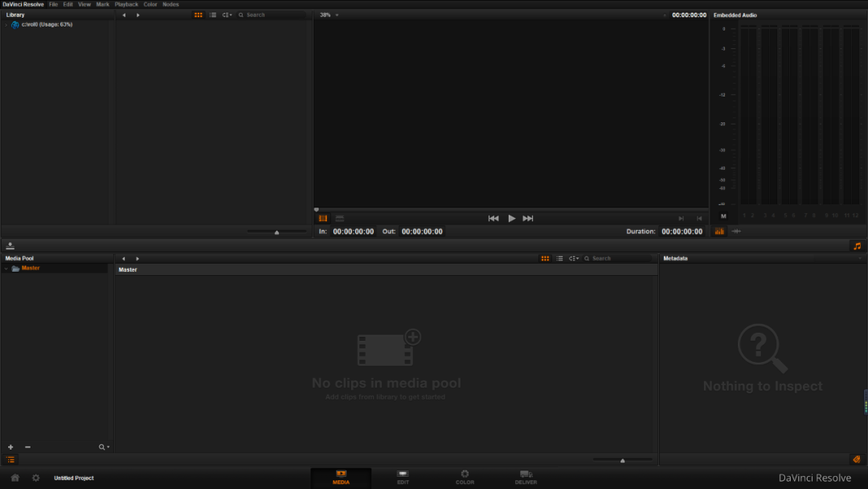Open the Playback menu
This screenshot has width=868, height=489.
pos(126,5)
